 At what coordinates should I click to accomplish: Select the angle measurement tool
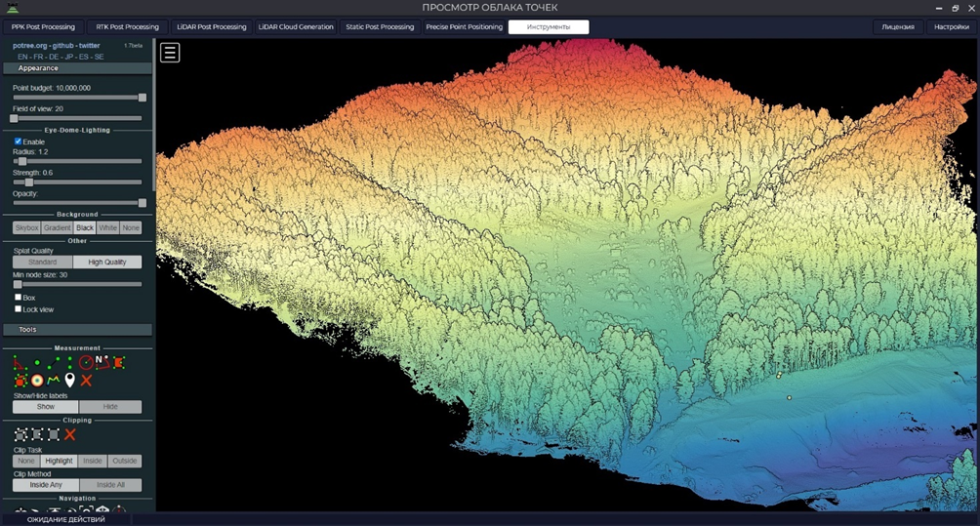click(x=20, y=362)
